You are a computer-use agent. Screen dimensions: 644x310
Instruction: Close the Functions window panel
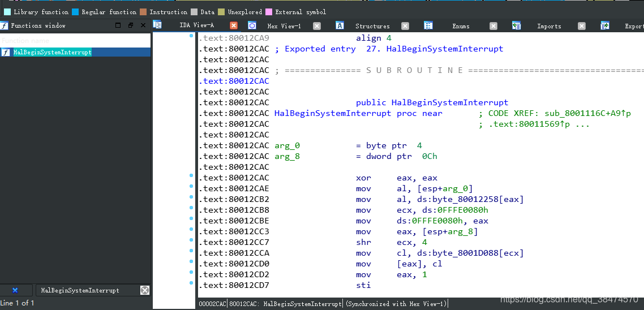(143, 25)
